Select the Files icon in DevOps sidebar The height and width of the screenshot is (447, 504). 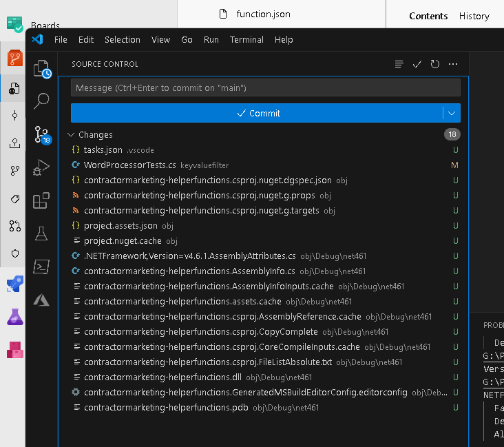[14, 88]
